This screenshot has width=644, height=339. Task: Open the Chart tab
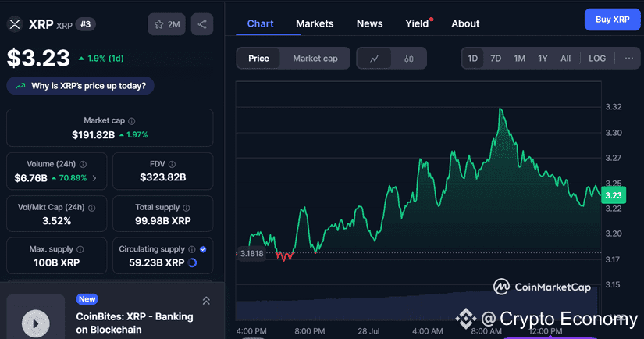tap(261, 24)
